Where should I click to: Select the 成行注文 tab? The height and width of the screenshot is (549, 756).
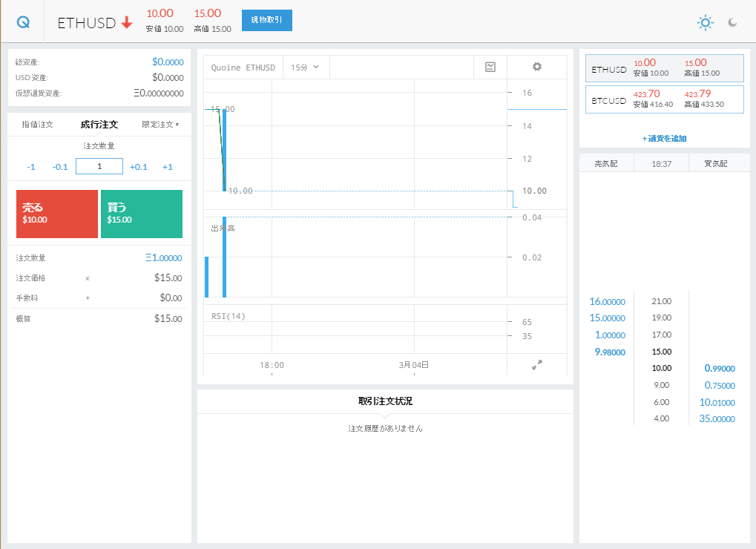[99, 125]
